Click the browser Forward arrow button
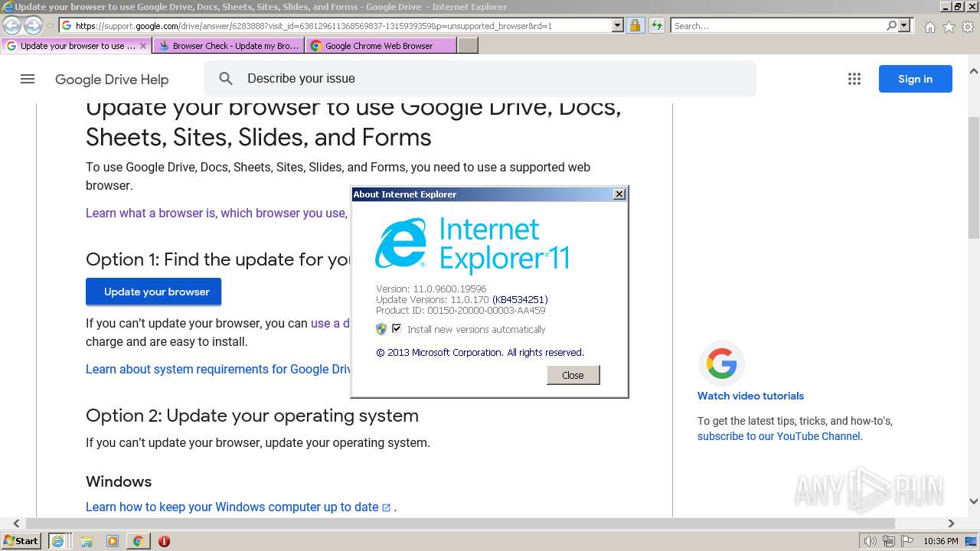The height and width of the screenshot is (551, 980). click(x=33, y=26)
